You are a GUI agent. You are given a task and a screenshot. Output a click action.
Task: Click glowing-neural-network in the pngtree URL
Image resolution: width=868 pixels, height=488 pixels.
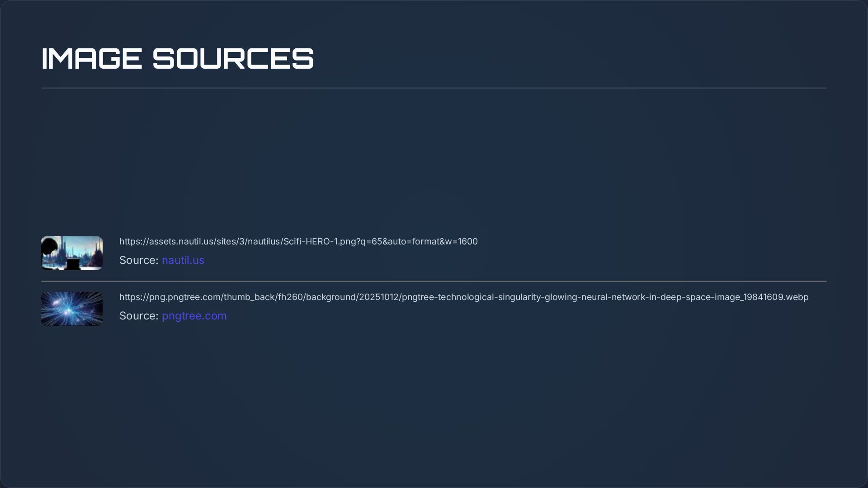pos(595,297)
